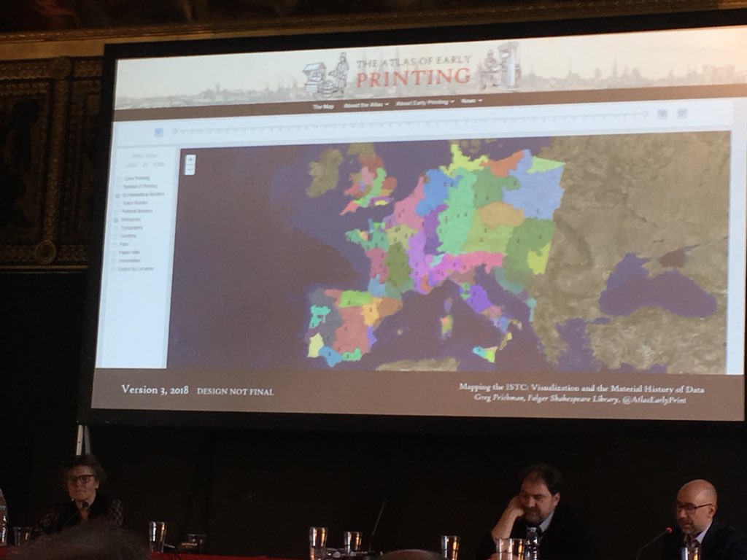Click The Atlas of Early Printing title logo
This screenshot has height=560, width=747.
point(414,71)
